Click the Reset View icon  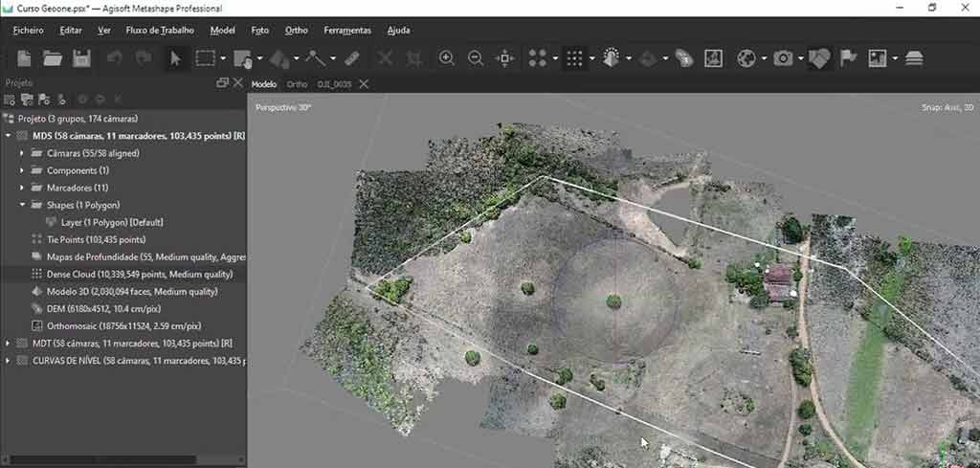tap(504, 58)
